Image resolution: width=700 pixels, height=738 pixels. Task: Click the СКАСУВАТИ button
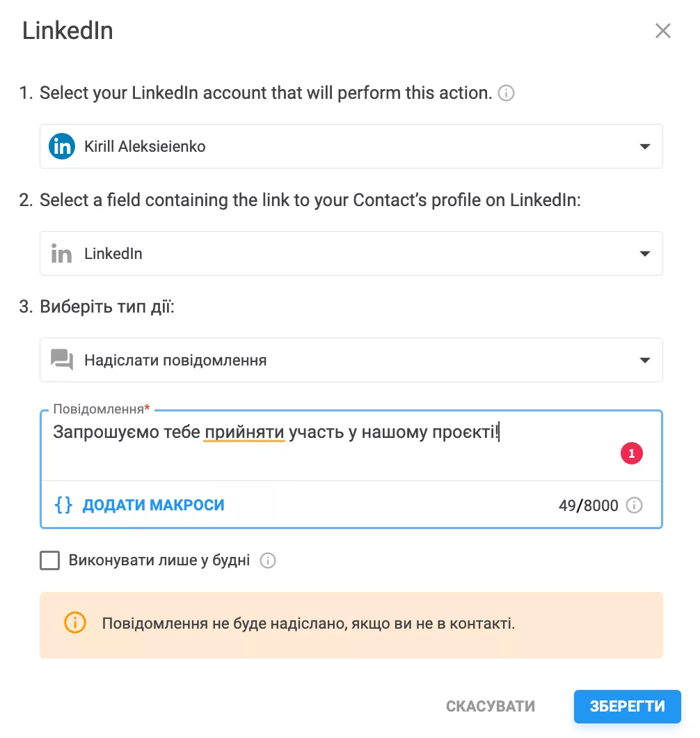[x=490, y=706]
